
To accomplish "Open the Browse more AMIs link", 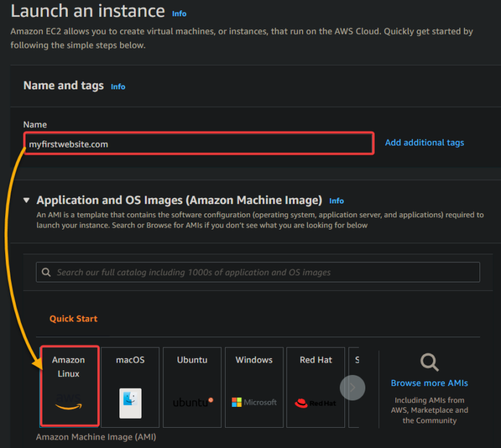I will [x=429, y=383].
